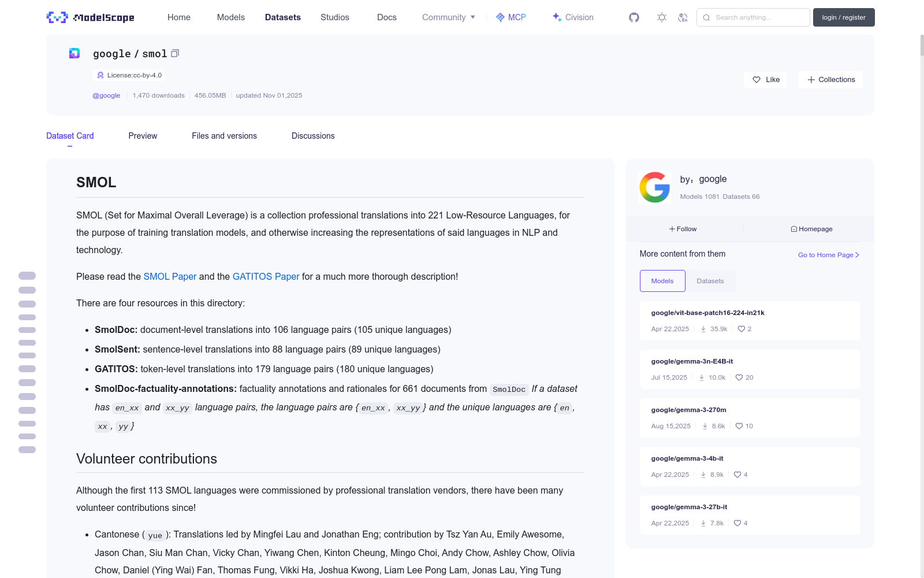924x578 pixels.
Task: Open Models in the top navigation bar
Action: click(231, 17)
